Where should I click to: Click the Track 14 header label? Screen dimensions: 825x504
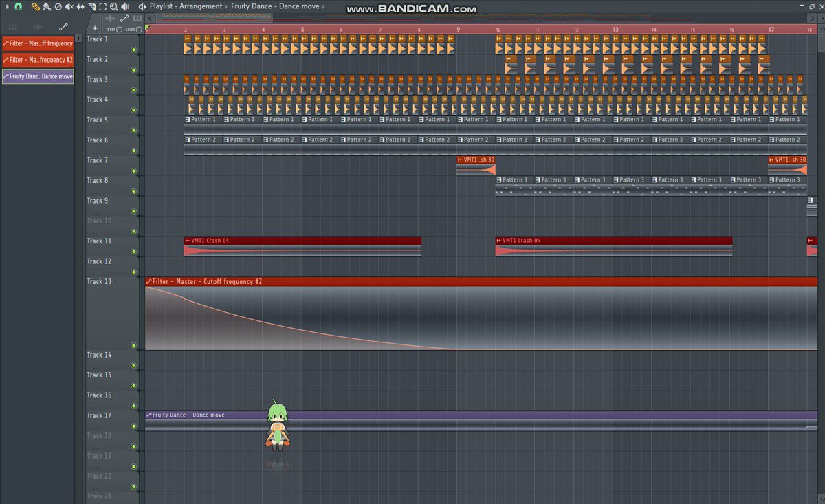[99, 355]
